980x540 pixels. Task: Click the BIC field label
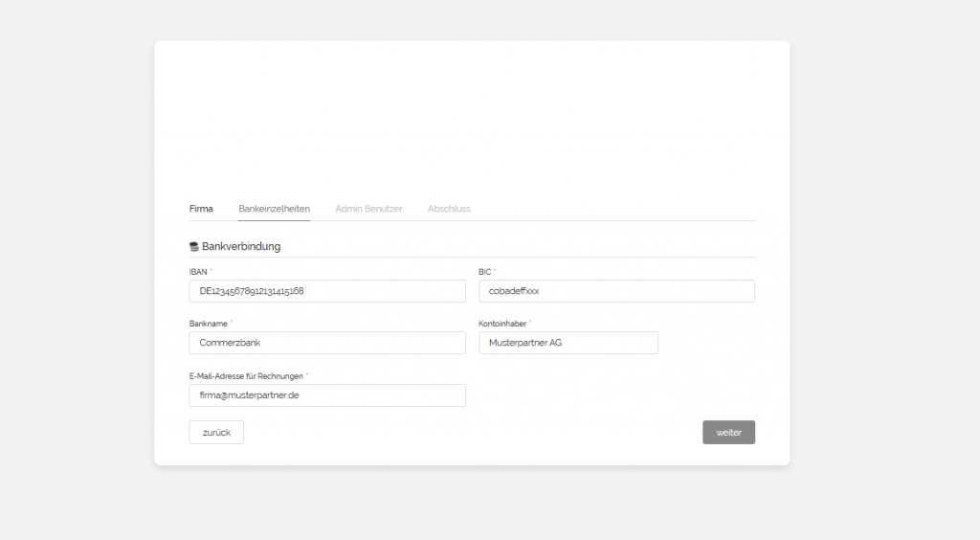484,272
